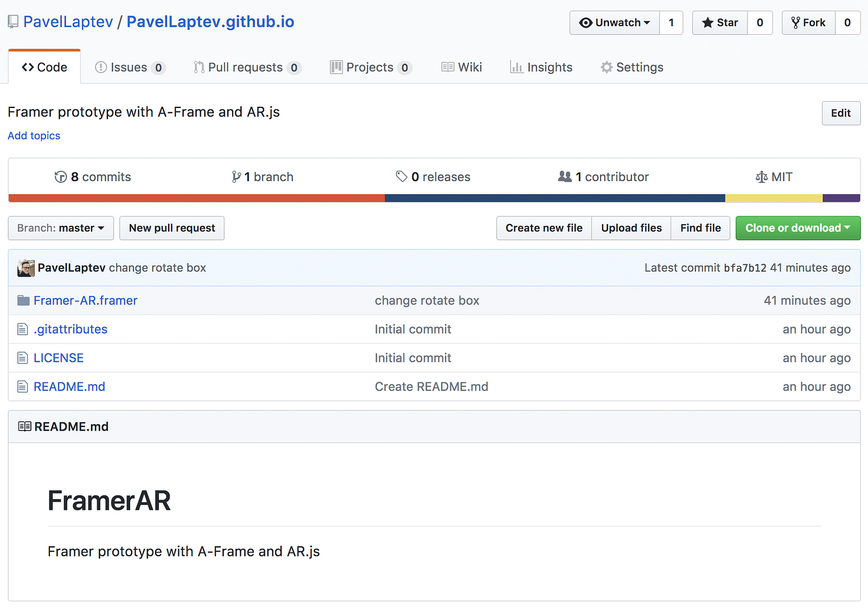Click Create new file button

544,228
